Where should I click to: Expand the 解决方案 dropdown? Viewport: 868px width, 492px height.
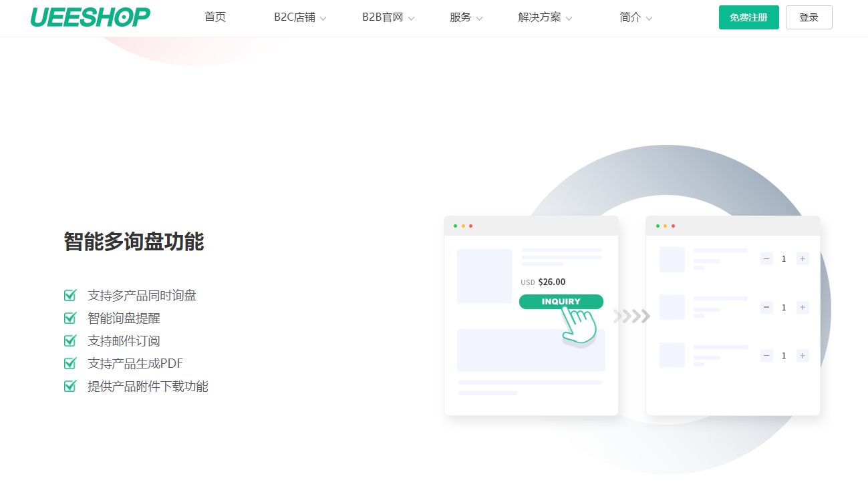coord(544,17)
